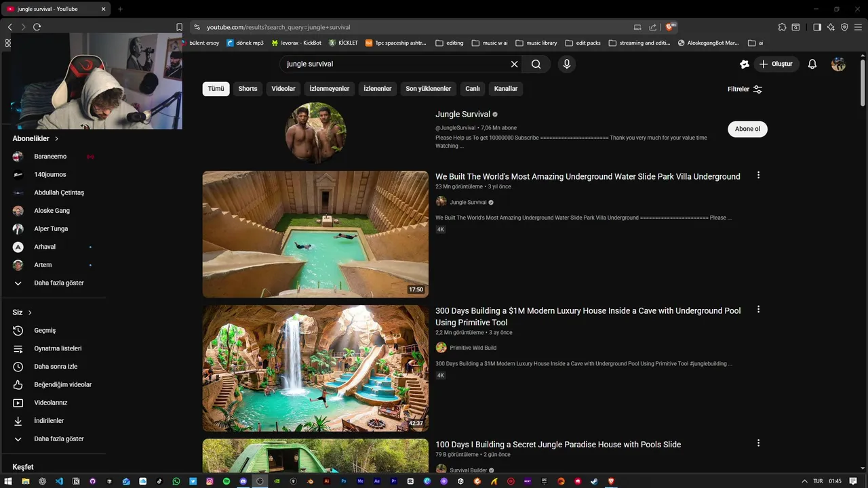This screenshot has height=488, width=868.
Task: Click Abone ol for Jungle Survival
Action: [x=747, y=129]
